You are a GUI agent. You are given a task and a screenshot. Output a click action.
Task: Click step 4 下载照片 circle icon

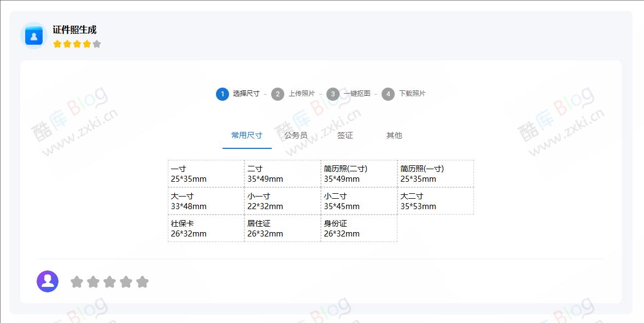[388, 94]
